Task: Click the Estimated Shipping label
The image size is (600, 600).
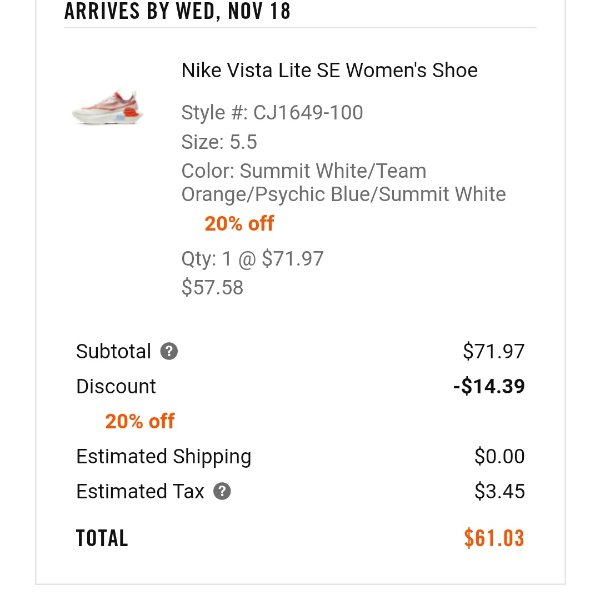Action: (164, 457)
